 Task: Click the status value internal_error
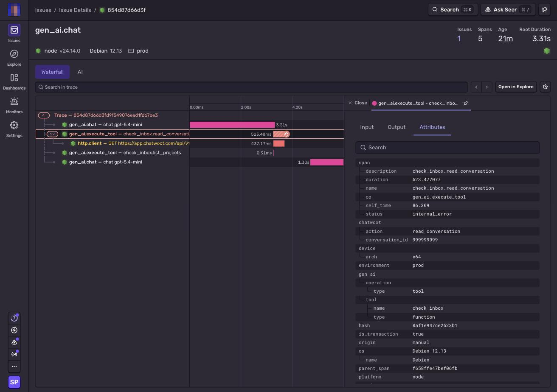point(432,214)
